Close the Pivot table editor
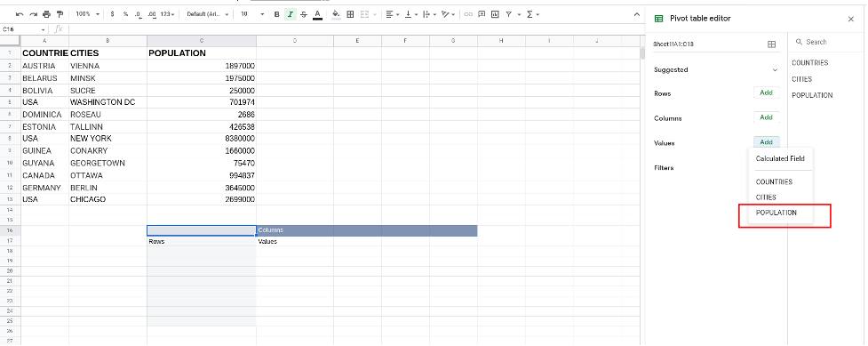This screenshot has height=346, width=868. [851, 19]
